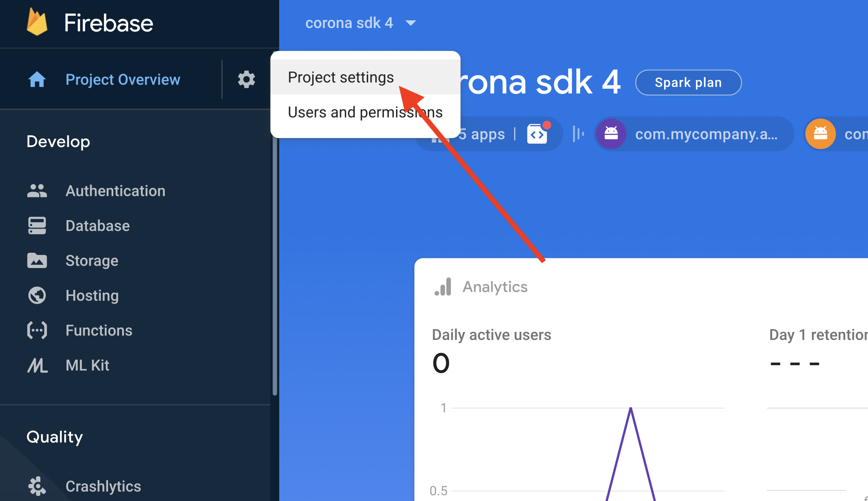Screen dimensions: 868x501
Task: Click the Develop section header
Action: (x=58, y=142)
